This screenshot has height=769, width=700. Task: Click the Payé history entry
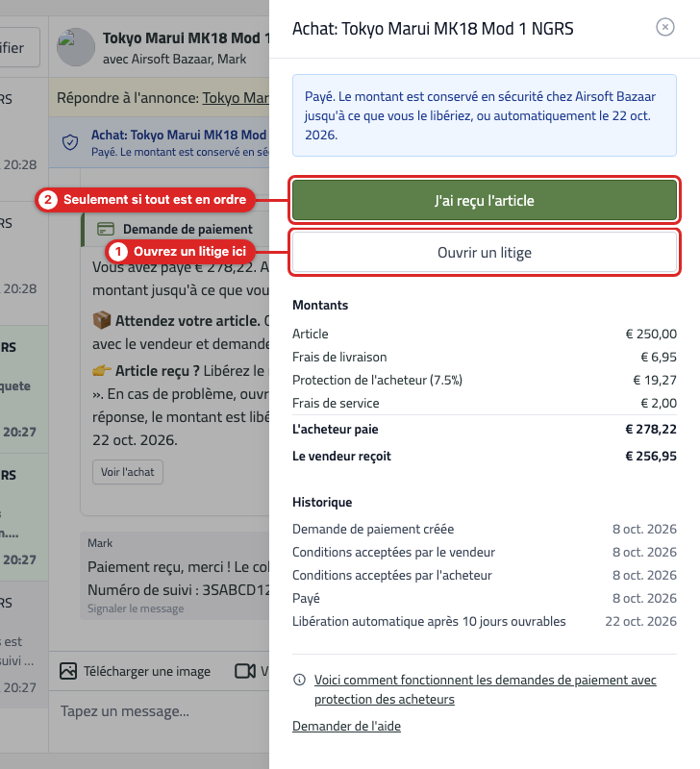[x=485, y=598]
